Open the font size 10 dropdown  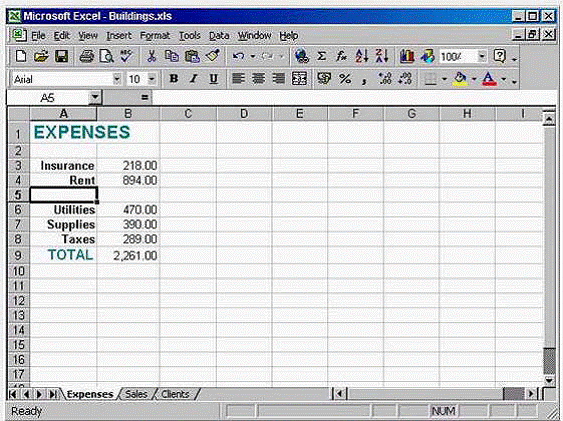(152, 79)
